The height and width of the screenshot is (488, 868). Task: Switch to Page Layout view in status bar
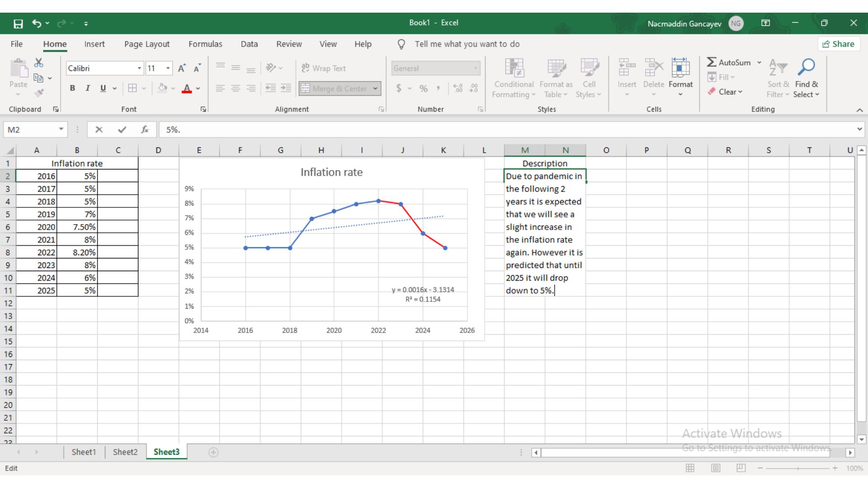click(x=716, y=468)
